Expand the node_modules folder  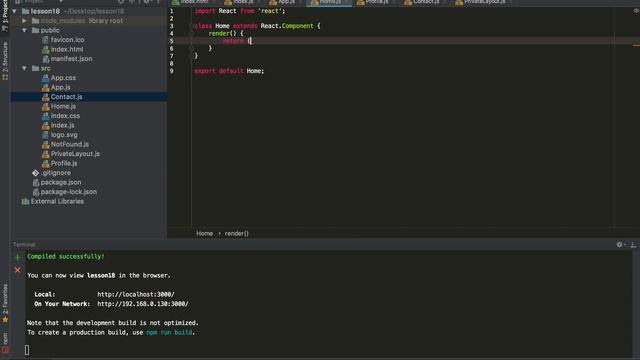click(24, 20)
